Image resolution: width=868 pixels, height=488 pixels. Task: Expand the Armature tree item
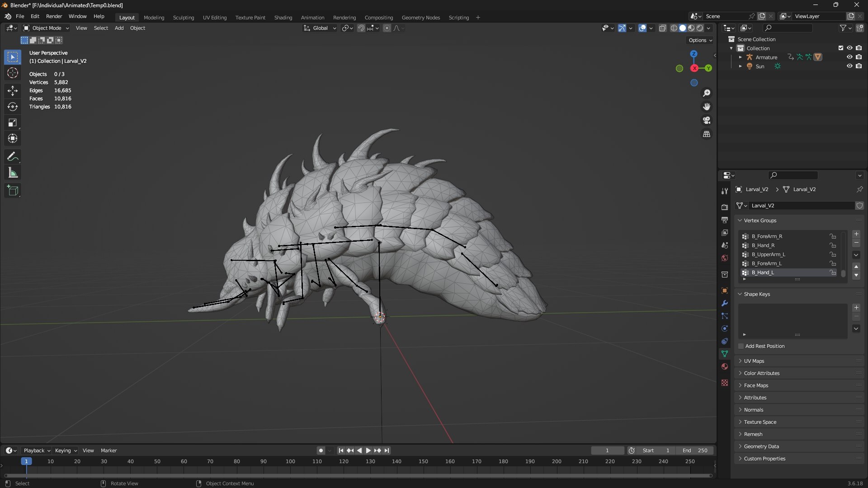(741, 57)
